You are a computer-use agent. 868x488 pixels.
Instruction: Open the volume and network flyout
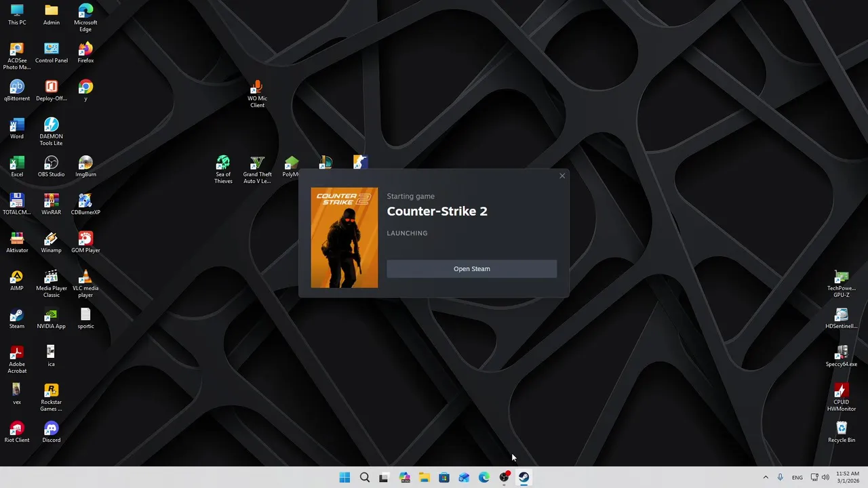[820, 477]
